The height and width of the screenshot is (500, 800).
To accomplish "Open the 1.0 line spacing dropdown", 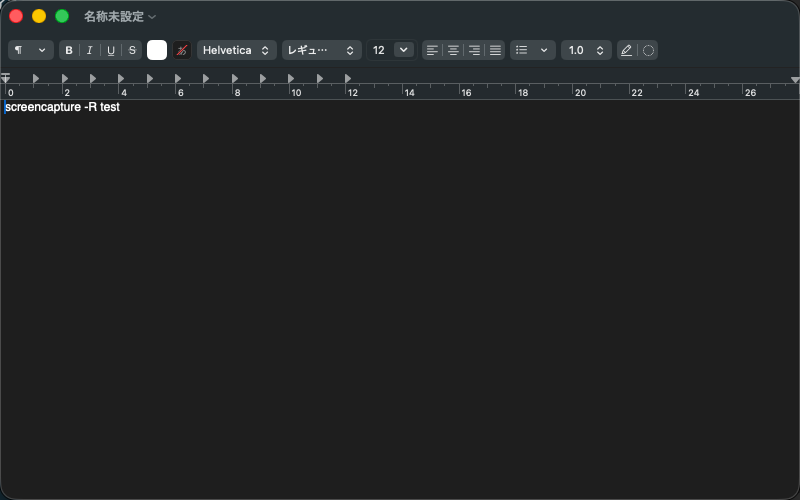I will 586,50.
